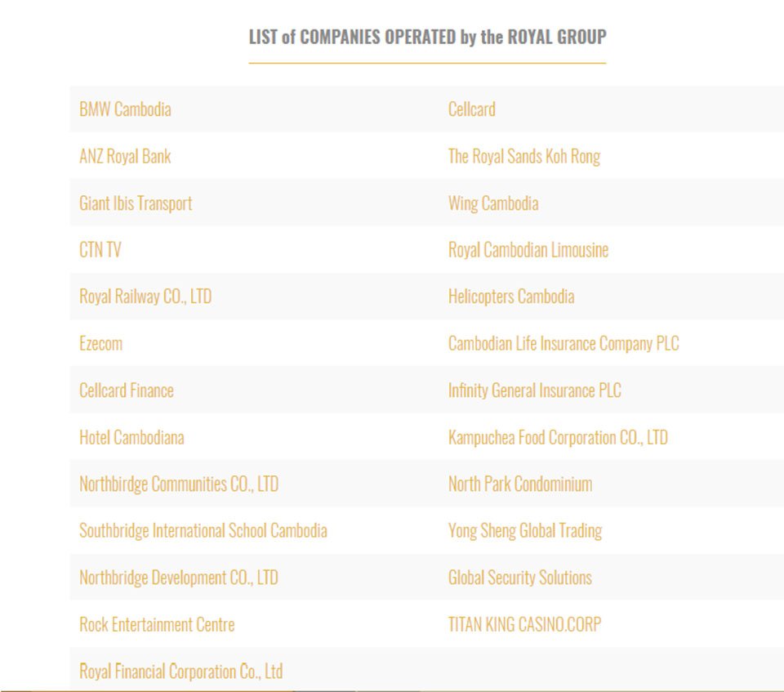Viewport: 784px width, 692px height.
Task: Open TITAN KING CASINO.CORP link
Action: [x=524, y=624]
